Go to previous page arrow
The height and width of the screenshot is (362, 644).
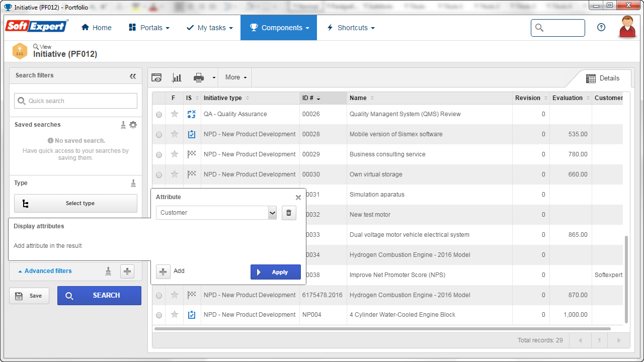pos(580,340)
